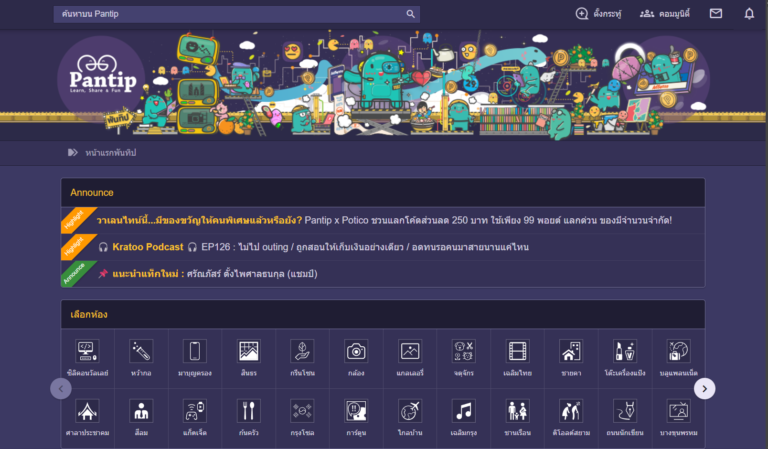Click the ตั้งกระทู้ create topic button
This screenshot has width=768, height=449.
pos(598,14)
